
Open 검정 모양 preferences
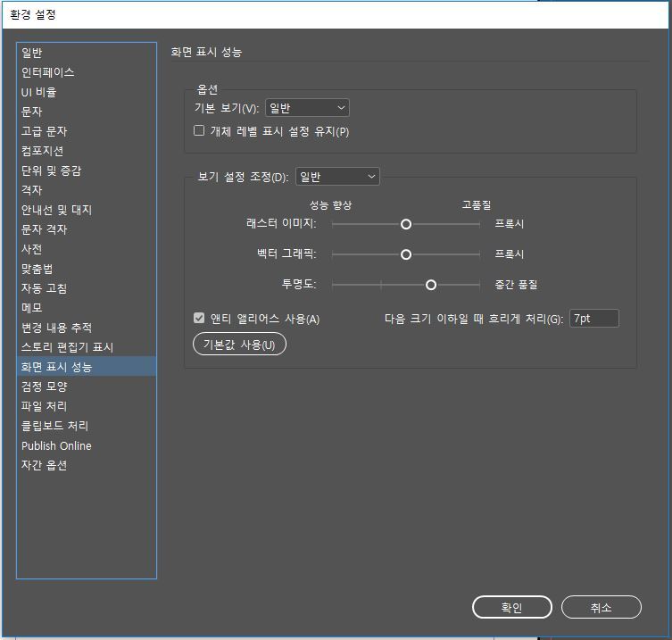click(x=87, y=386)
